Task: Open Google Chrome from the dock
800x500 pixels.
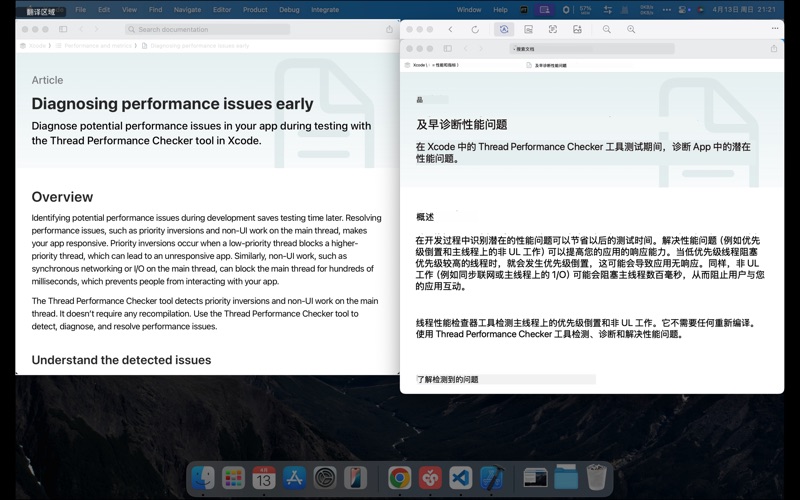Action: pyautogui.click(x=399, y=478)
